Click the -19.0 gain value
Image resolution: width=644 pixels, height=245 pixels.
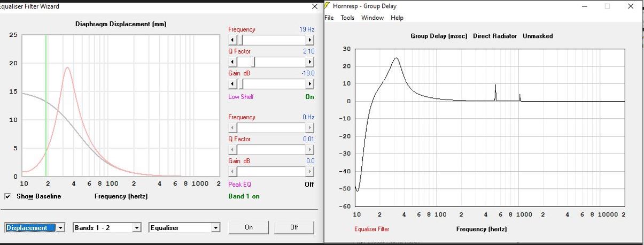pos(308,73)
